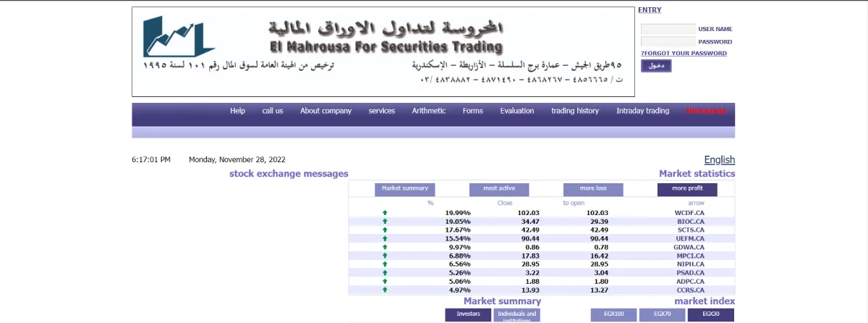Select the more profit tab
This screenshot has height=323, width=868.
click(687, 189)
